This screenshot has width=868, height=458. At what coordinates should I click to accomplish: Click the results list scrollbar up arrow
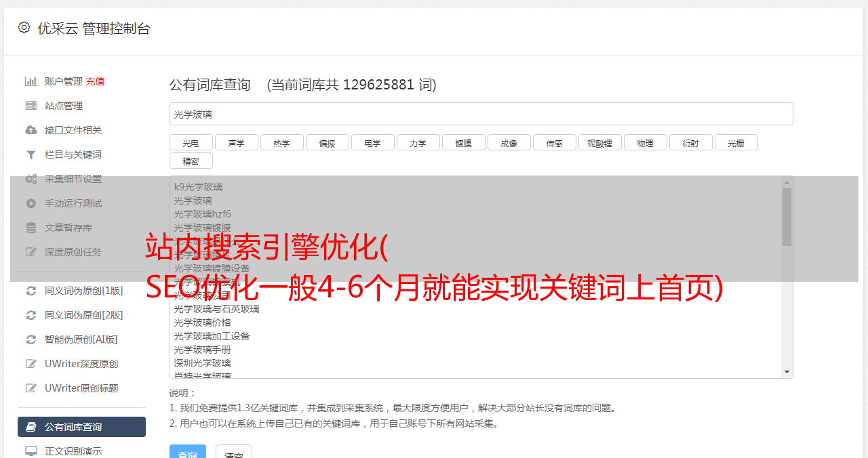coord(787,182)
